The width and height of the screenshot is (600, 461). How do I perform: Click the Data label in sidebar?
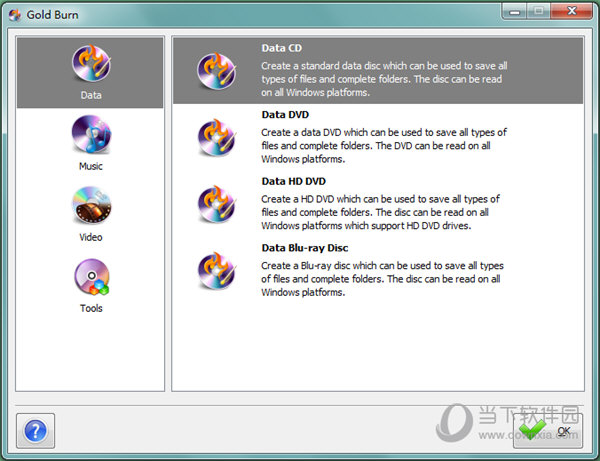coord(91,95)
